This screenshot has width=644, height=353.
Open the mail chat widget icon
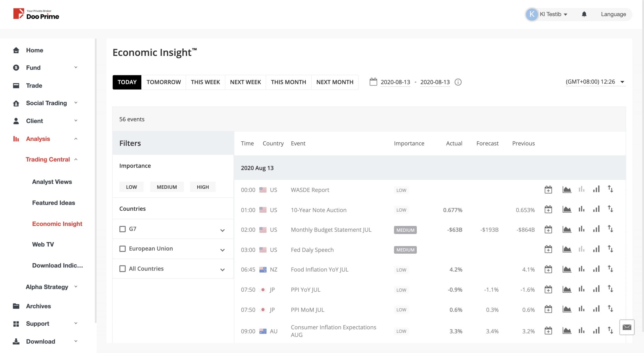[x=627, y=327]
